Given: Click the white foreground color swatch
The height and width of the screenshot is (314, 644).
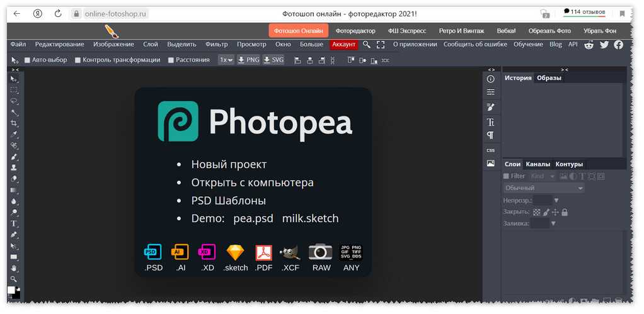Looking at the screenshot, I should click(11, 290).
